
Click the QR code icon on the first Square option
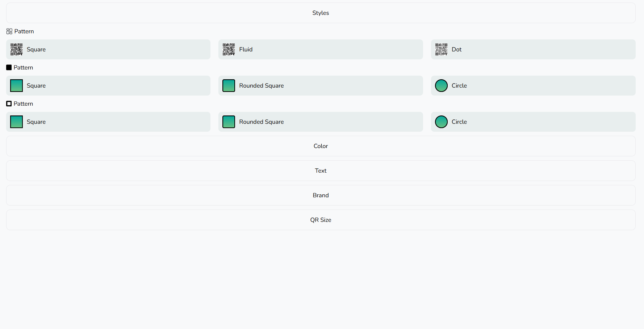(16, 50)
